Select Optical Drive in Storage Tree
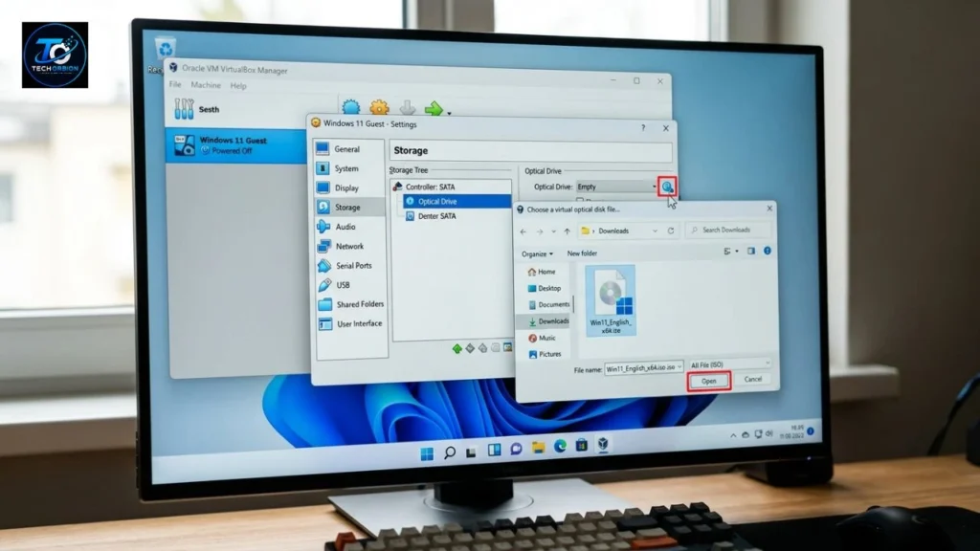The image size is (980, 551). 457,201
